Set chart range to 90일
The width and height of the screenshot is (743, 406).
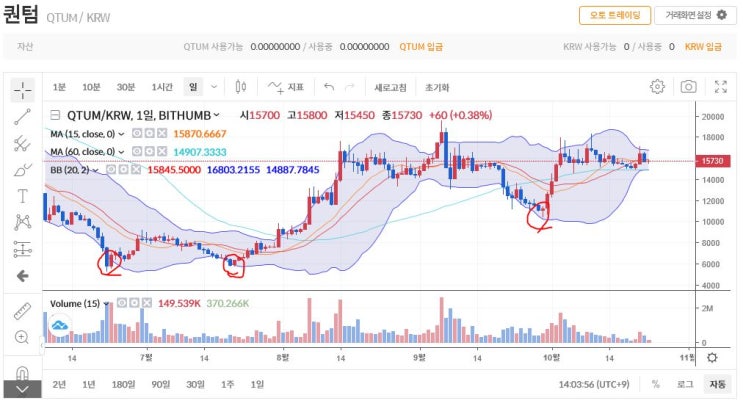pyautogui.click(x=161, y=384)
